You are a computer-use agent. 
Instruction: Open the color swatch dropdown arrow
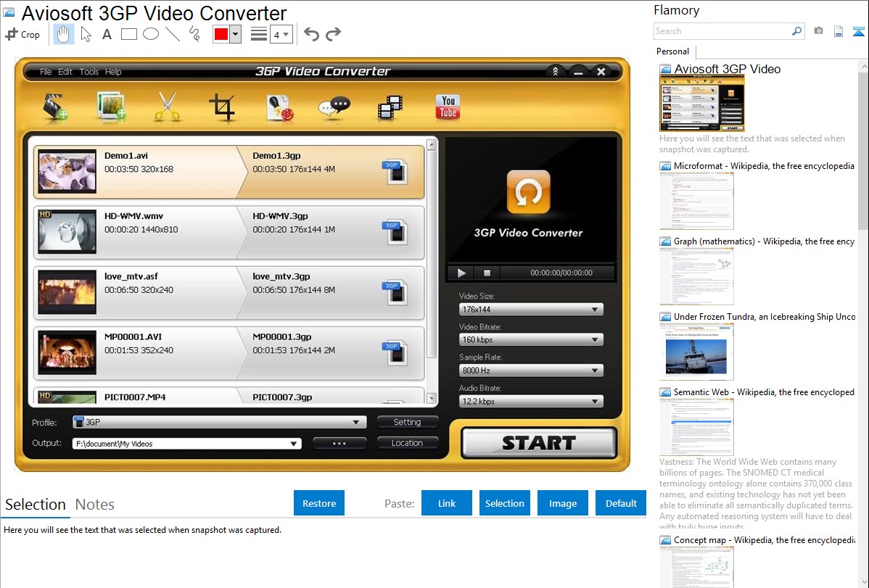(x=236, y=34)
